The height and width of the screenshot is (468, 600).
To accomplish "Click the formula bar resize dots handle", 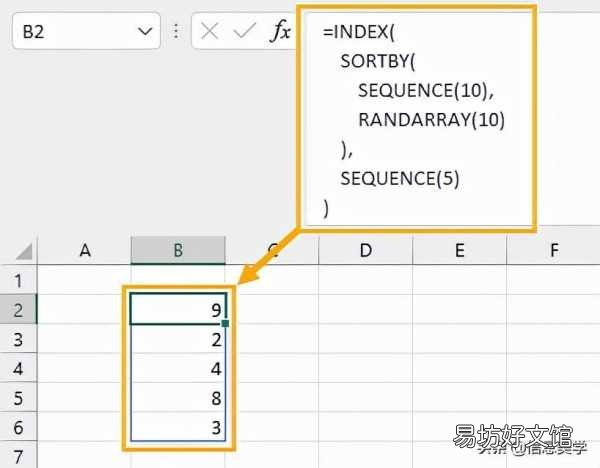I will coord(176,31).
